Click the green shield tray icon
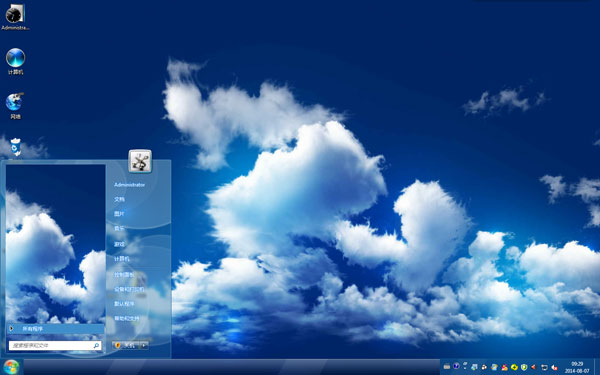 (524, 367)
